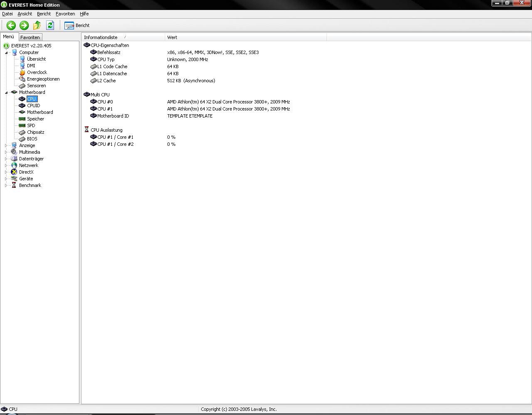Expand the DirectX tree node
This screenshot has width=532, height=415.
[6, 172]
